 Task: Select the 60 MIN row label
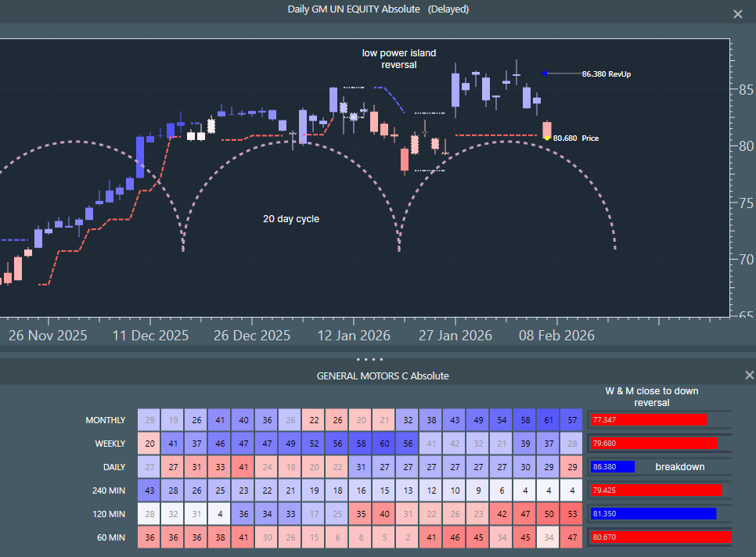(x=111, y=537)
